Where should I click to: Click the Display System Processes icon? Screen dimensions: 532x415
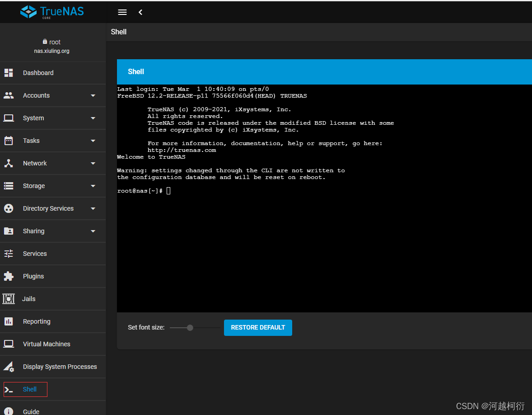[x=9, y=367]
